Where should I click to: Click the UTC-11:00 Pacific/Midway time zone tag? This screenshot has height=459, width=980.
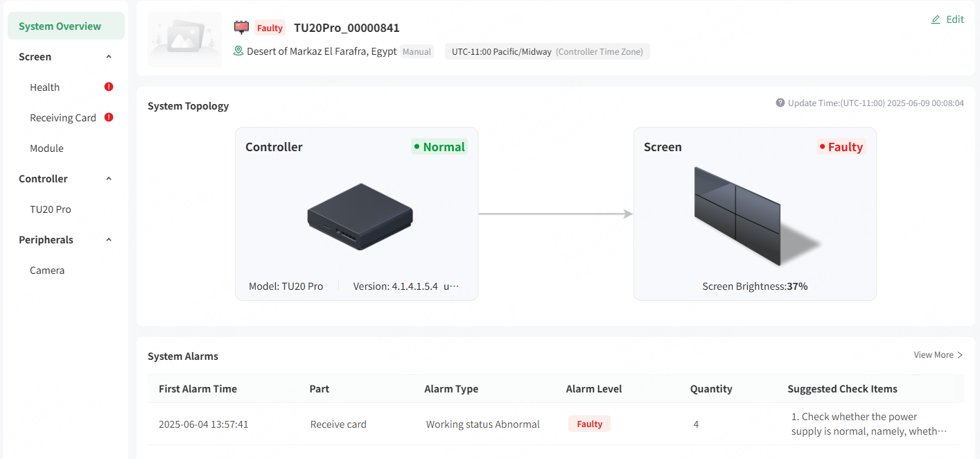(548, 51)
